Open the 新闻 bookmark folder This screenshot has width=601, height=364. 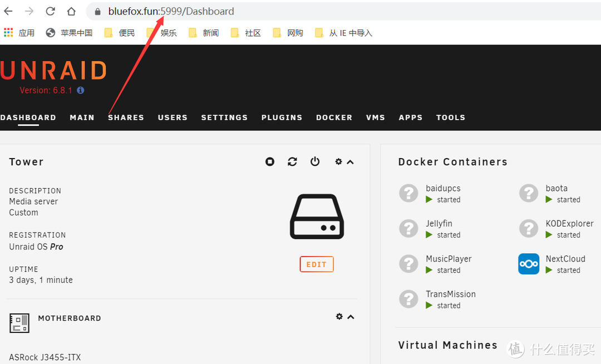point(204,33)
